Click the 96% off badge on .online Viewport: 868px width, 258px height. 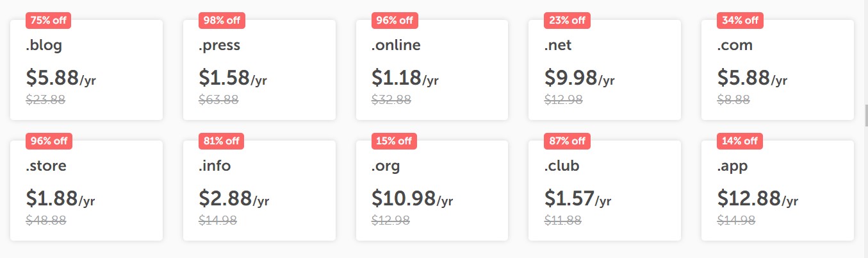click(395, 20)
